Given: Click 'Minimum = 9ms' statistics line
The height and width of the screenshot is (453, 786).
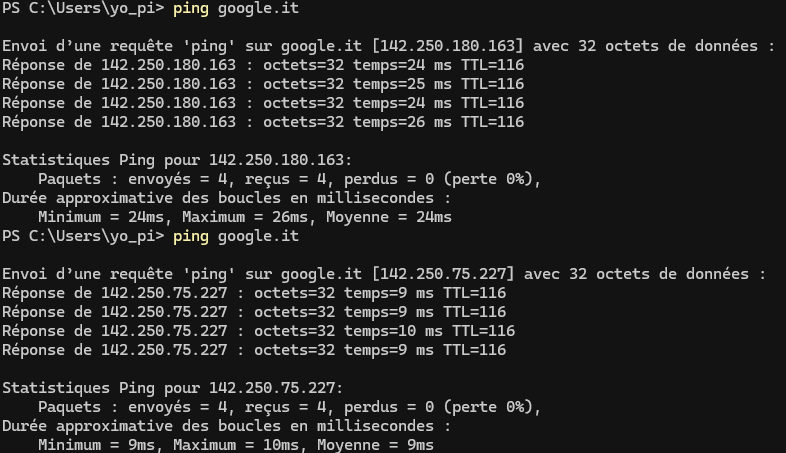Looking at the screenshot, I should [236, 445].
